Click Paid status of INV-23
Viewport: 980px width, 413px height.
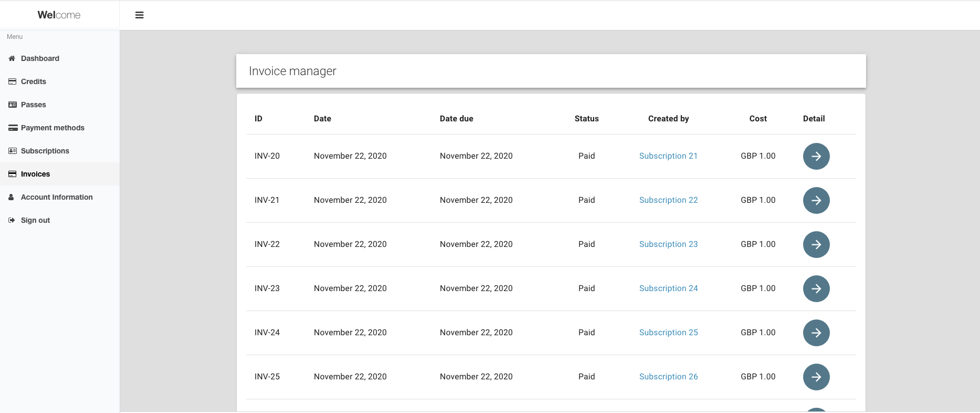(586, 288)
